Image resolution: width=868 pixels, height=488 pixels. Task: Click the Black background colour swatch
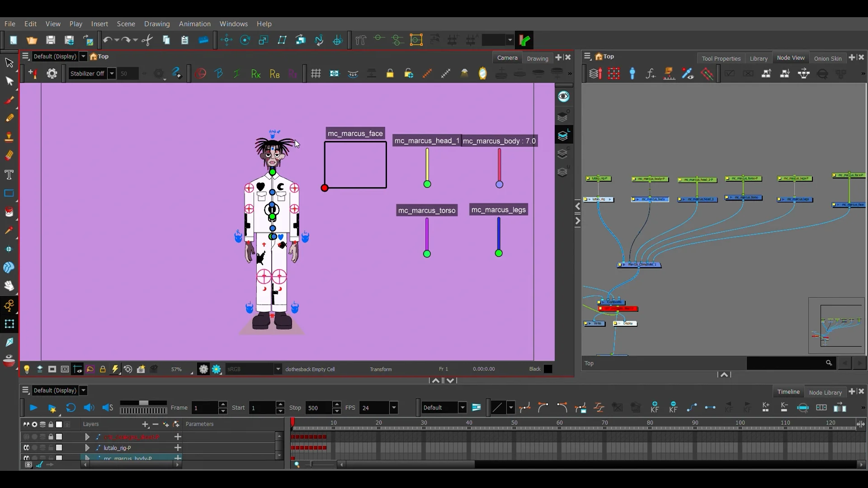point(548,369)
